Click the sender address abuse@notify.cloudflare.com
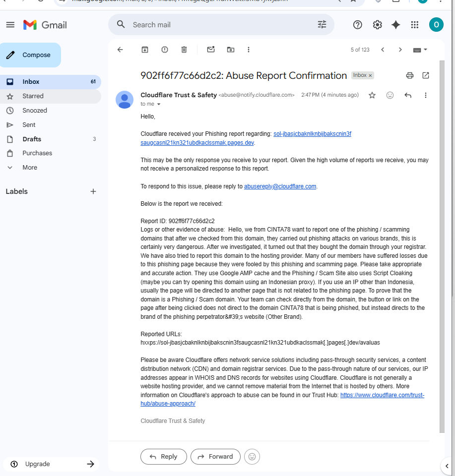The image size is (455, 476). [x=257, y=95]
